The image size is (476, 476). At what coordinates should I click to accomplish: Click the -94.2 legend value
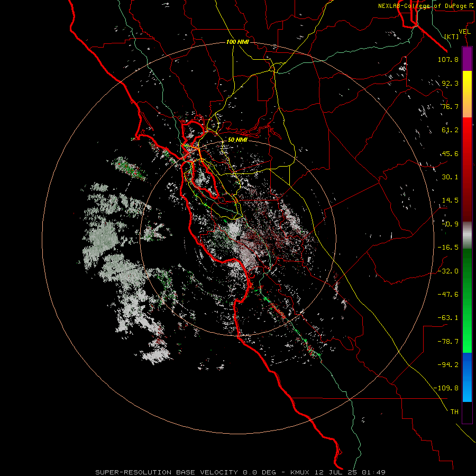tap(448, 365)
